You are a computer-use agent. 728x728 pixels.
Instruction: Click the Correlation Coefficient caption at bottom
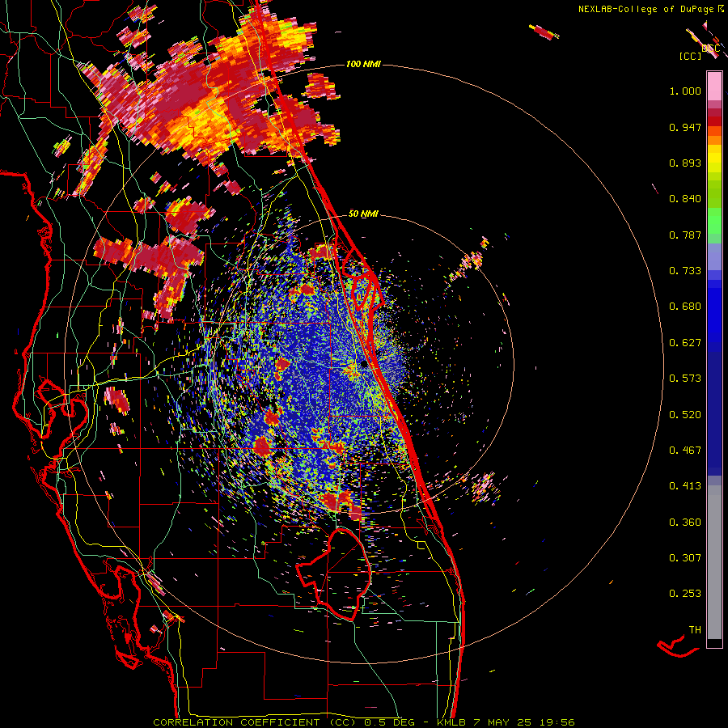(x=364, y=722)
